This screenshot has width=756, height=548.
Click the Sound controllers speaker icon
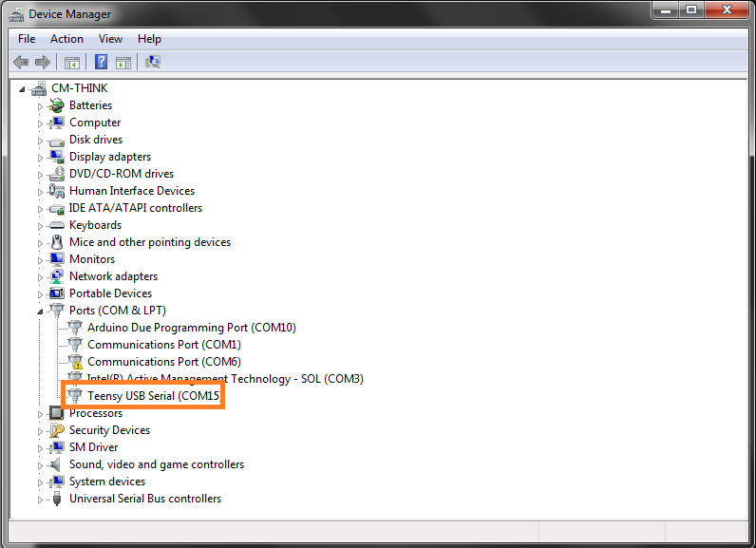coord(56,464)
